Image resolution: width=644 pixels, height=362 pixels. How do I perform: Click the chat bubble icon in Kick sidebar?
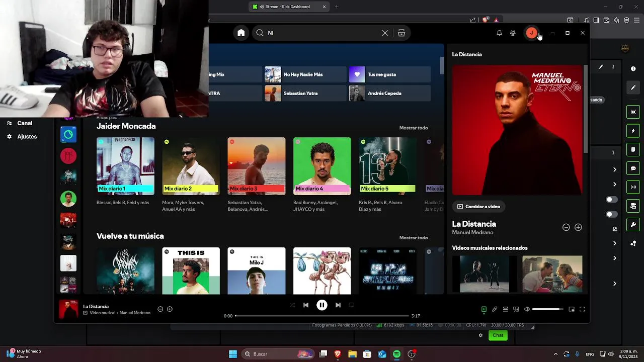pyautogui.click(x=633, y=168)
